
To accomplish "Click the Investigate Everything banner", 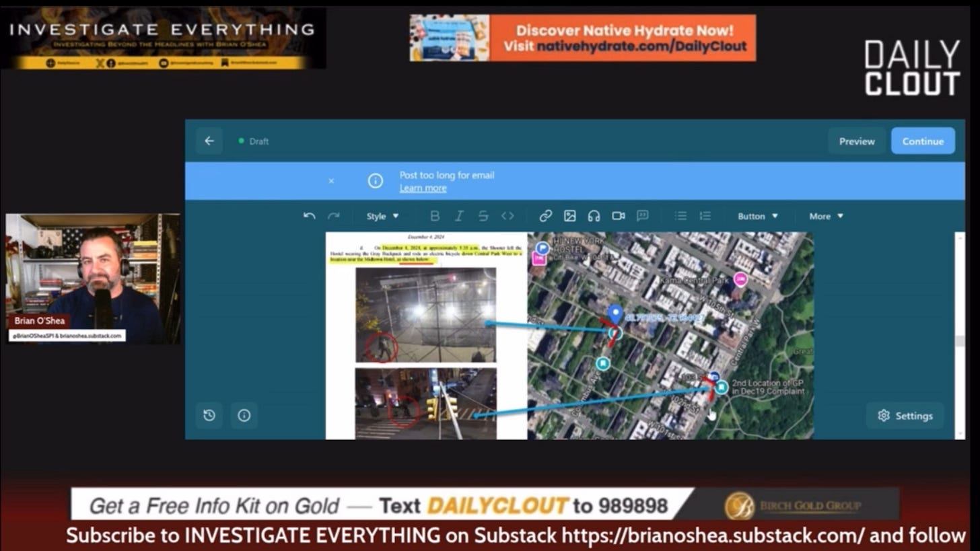I will click(163, 38).
